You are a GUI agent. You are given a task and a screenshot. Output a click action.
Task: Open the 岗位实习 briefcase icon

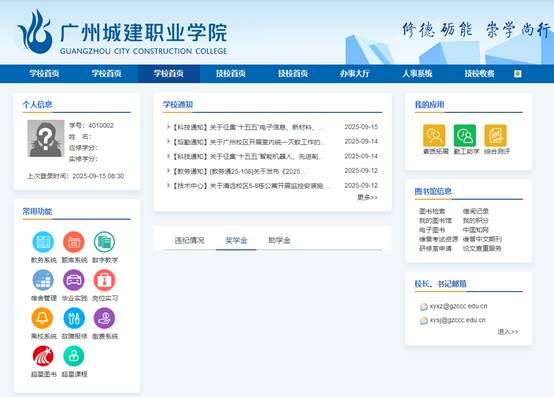pyautogui.click(x=104, y=280)
